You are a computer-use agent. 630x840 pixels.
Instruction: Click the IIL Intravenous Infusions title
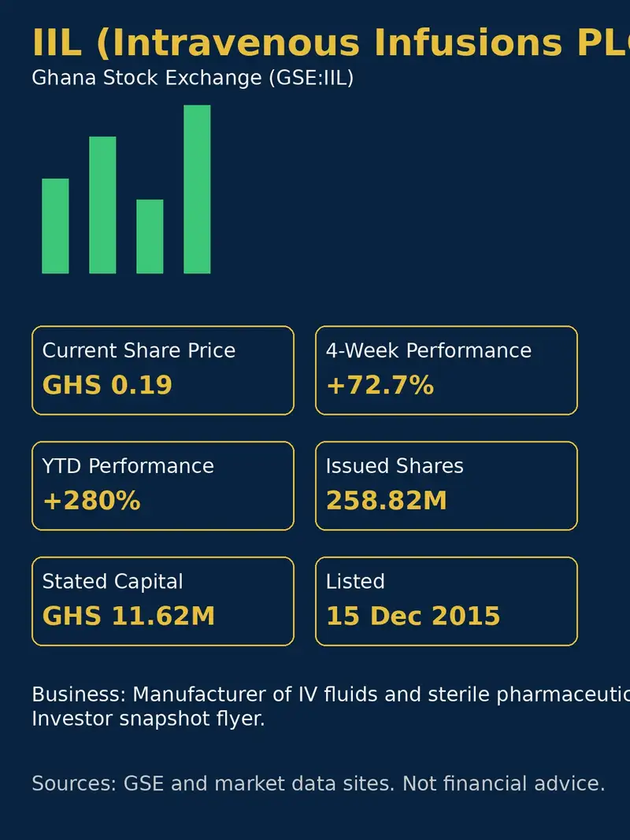click(x=331, y=43)
